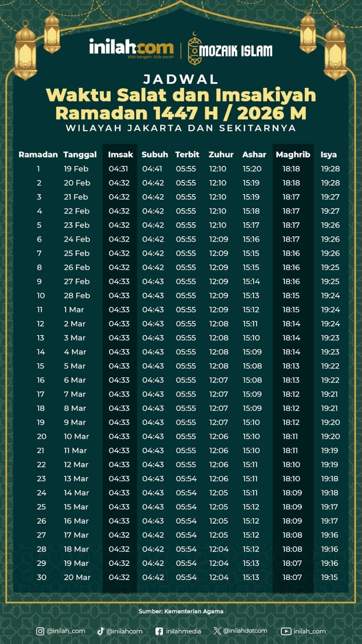Click Zuhur time 12:07 for 6 Mar
362x644 pixels.
[219, 380]
